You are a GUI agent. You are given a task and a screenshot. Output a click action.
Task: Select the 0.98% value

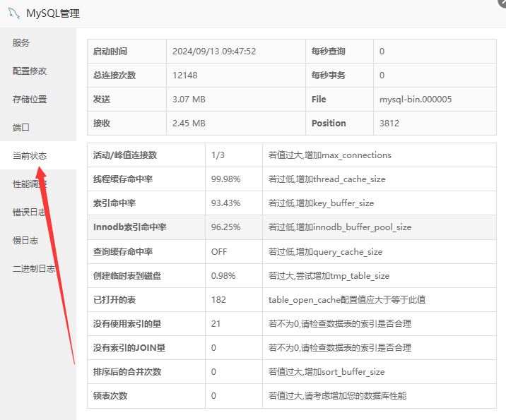pos(223,275)
